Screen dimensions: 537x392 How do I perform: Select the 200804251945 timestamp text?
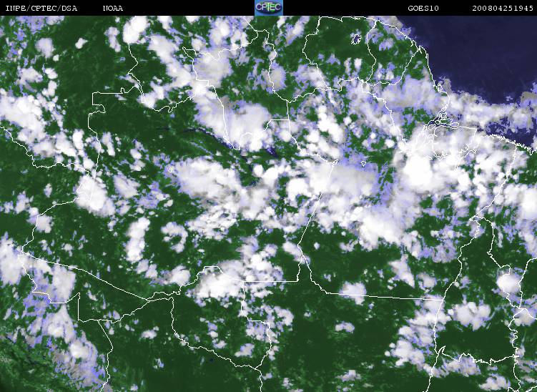pyautogui.click(x=503, y=8)
